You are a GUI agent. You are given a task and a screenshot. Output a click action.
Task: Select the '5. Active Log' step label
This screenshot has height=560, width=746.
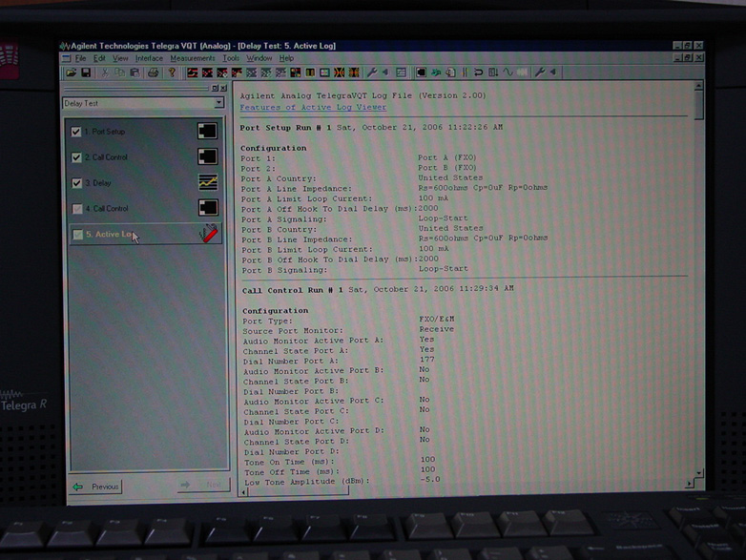[x=110, y=235]
